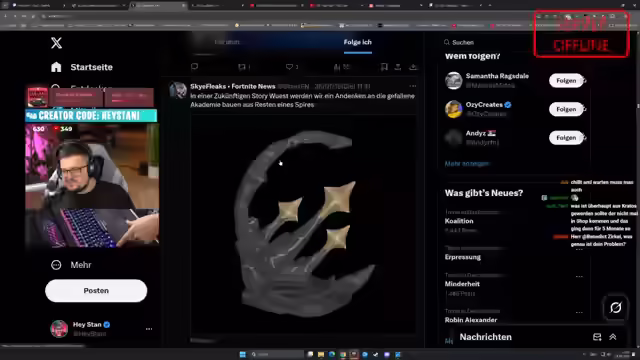Open File Explorer from the taskbar
Screen dimensions: 640x360
pyautogui.click(x=321, y=354)
